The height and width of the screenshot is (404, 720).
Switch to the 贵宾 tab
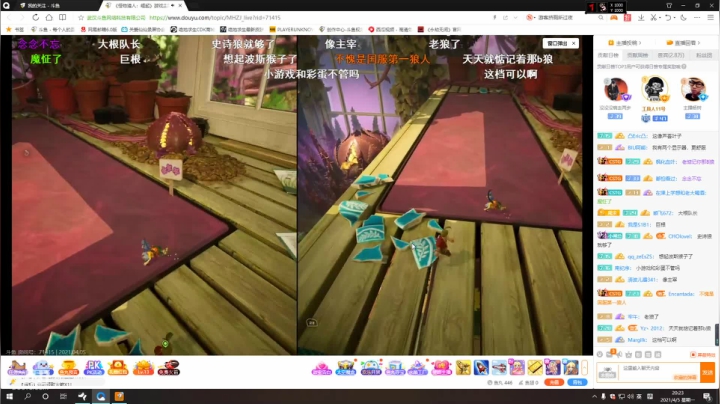671,55
